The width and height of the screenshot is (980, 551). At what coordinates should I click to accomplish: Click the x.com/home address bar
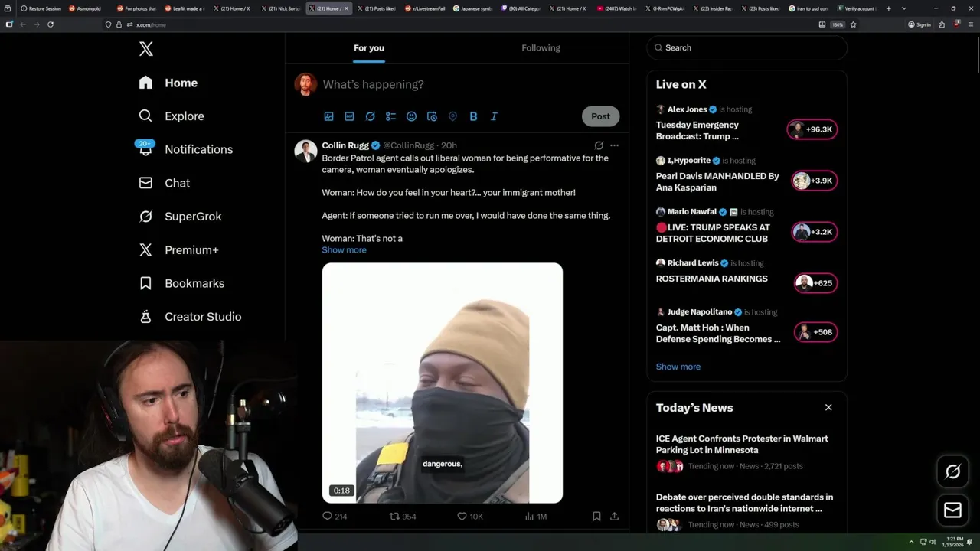[459, 24]
